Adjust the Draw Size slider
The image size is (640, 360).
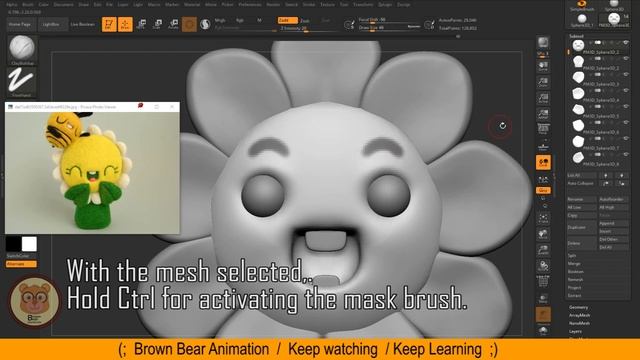pyautogui.click(x=390, y=28)
